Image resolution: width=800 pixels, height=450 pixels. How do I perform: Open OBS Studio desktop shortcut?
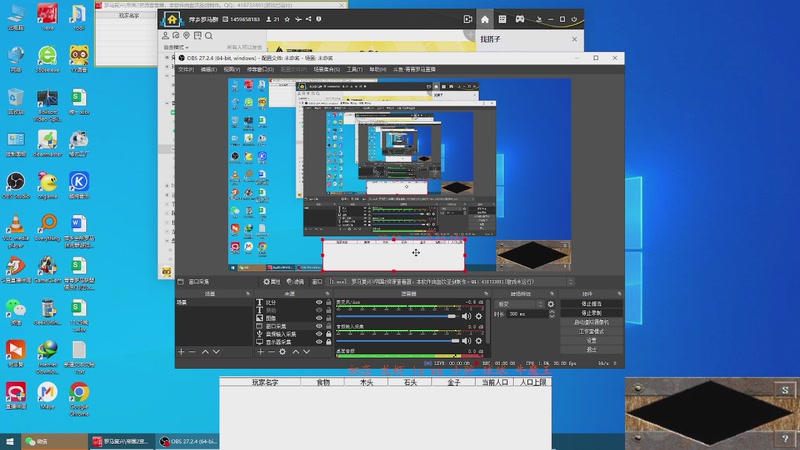pyautogui.click(x=16, y=186)
